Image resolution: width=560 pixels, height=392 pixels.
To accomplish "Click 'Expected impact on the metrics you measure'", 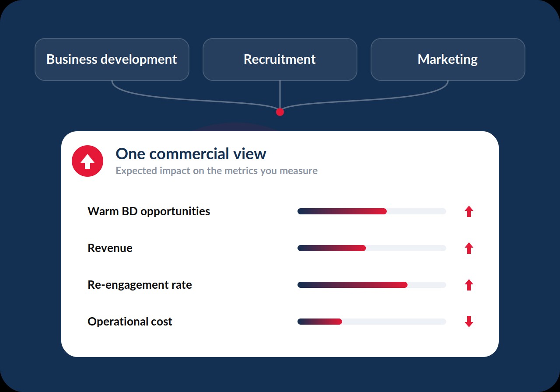I will (x=217, y=171).
